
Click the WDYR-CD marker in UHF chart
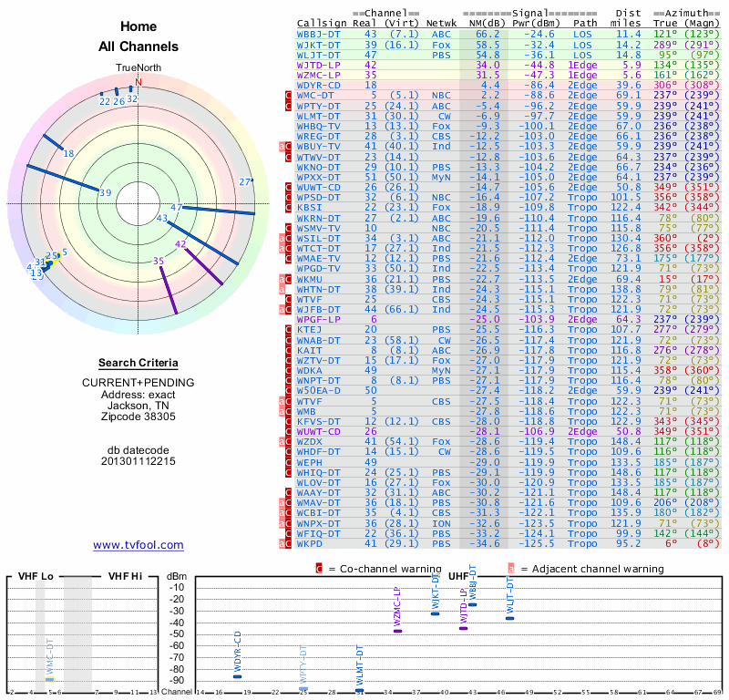pos(237,676)
